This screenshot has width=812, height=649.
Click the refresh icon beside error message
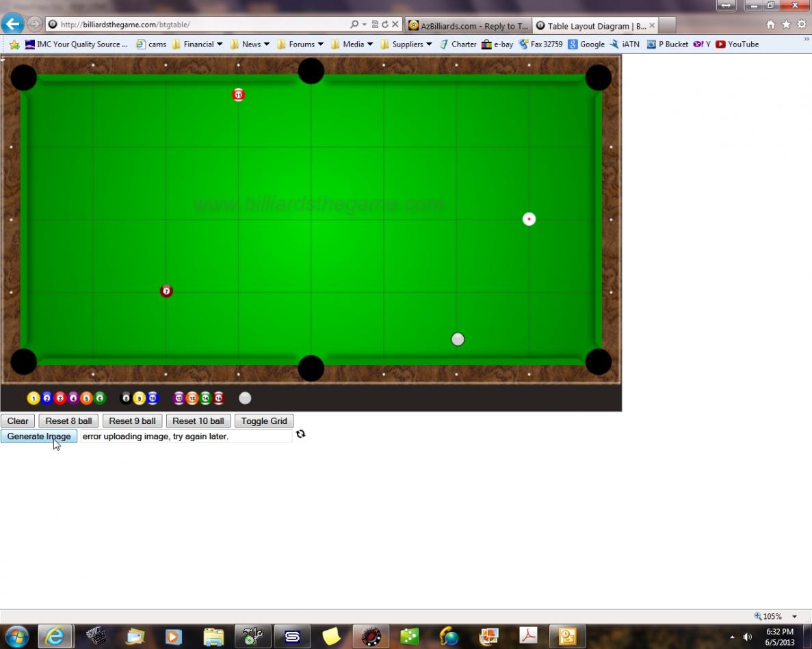(300, 434)
